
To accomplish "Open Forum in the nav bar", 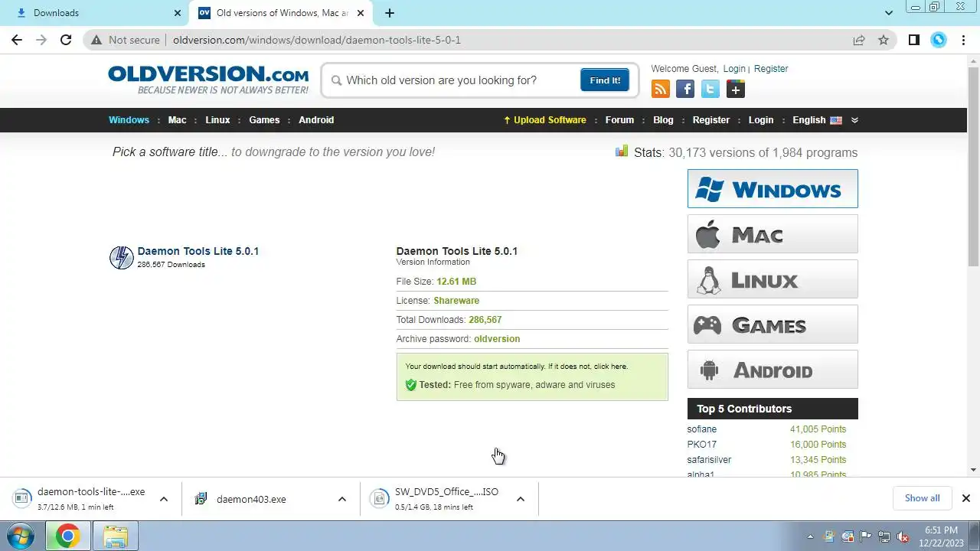I will coord(619,120).
